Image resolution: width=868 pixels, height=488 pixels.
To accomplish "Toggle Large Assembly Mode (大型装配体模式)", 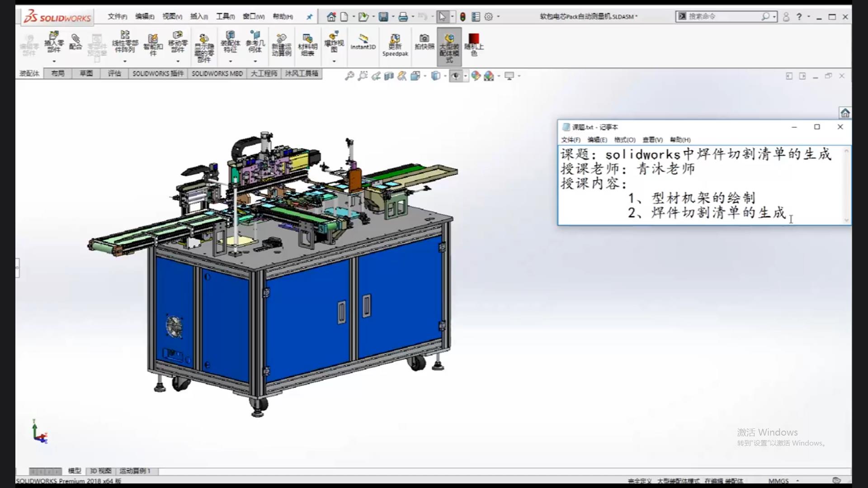I will pos(449,47).
